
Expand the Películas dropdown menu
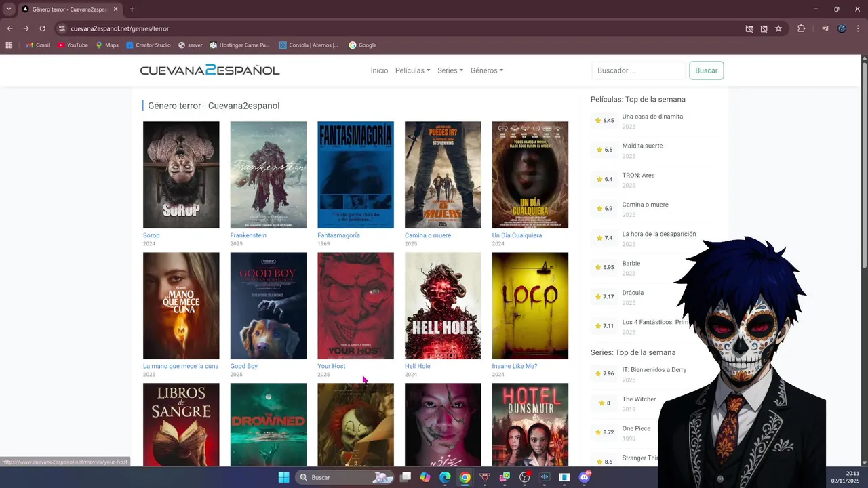(412, 70)
